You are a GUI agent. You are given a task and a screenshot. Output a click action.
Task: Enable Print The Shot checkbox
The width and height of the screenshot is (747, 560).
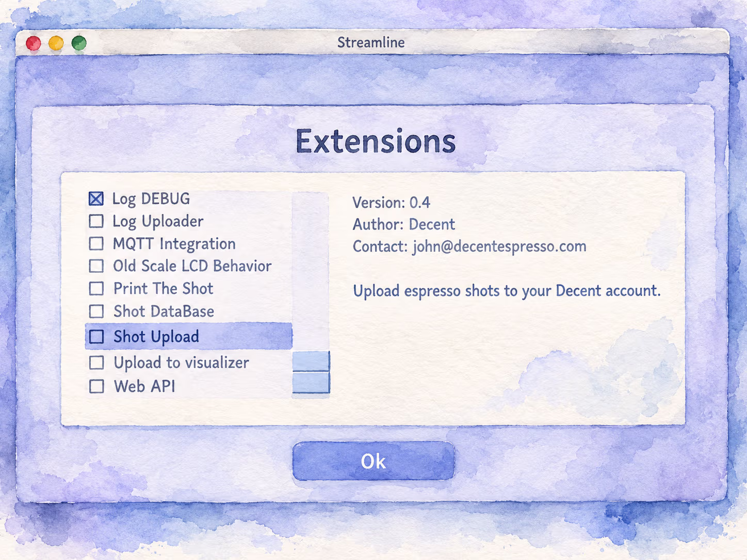[x=96, y=288]
